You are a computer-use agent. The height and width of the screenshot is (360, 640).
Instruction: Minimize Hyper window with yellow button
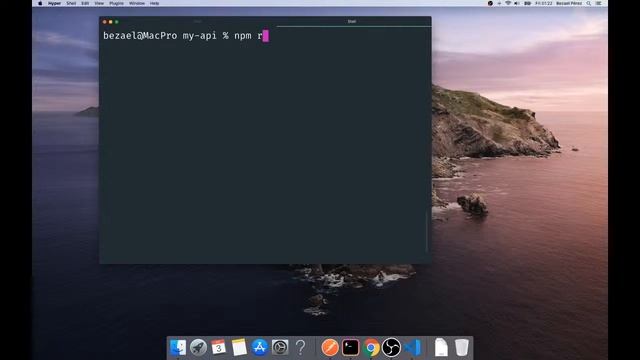111,22
